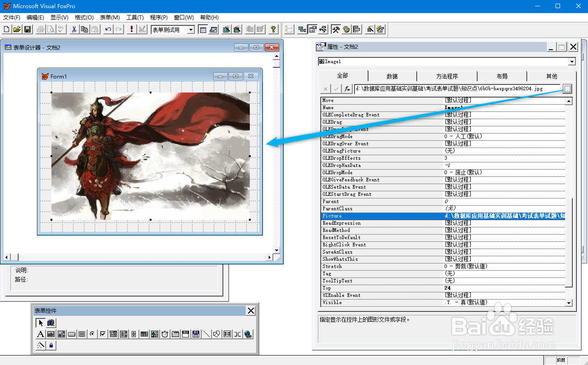588x365 pixels.
Task: Click the 全部 tab in properties
Action: click(x=343, y=76)
